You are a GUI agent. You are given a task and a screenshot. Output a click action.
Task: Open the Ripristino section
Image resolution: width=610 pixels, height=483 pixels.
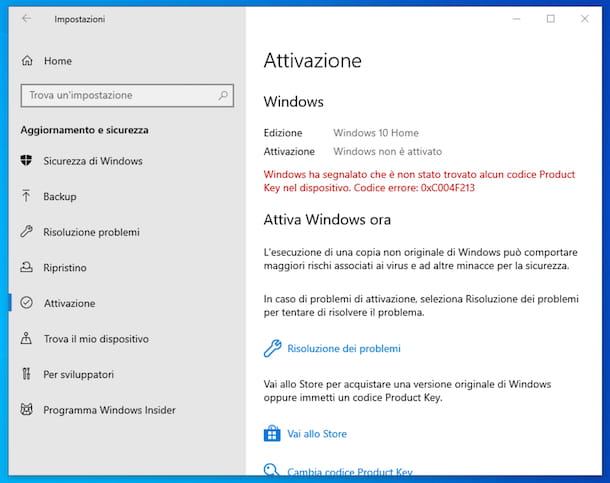pos(65,268)
